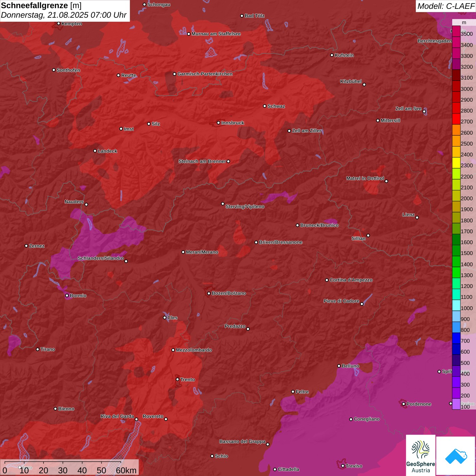The width and height of the screenshot is (476, 476).
Task: Select the Conegliano label
Action: (x=367, y=419)
